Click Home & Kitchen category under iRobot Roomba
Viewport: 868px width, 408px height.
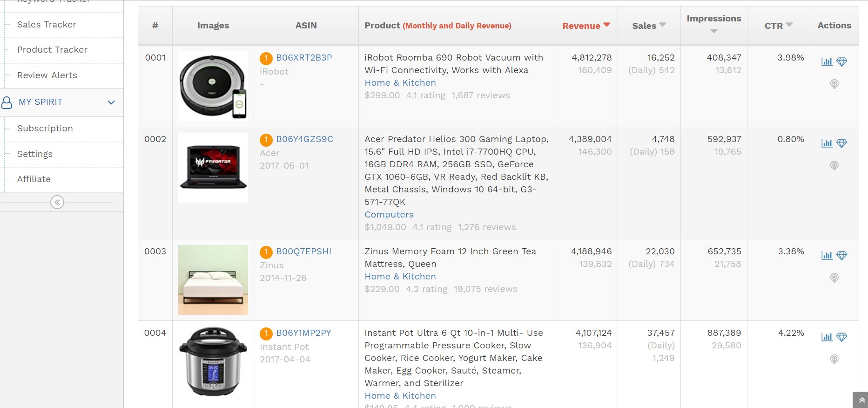pyautogui.click(x=400, y=83)
